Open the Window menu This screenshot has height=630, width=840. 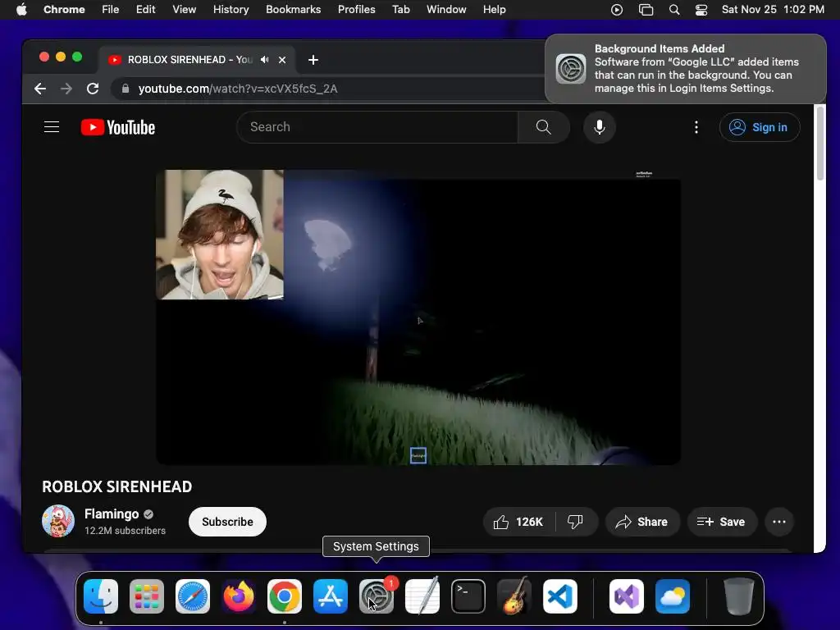tap(446, 10)
